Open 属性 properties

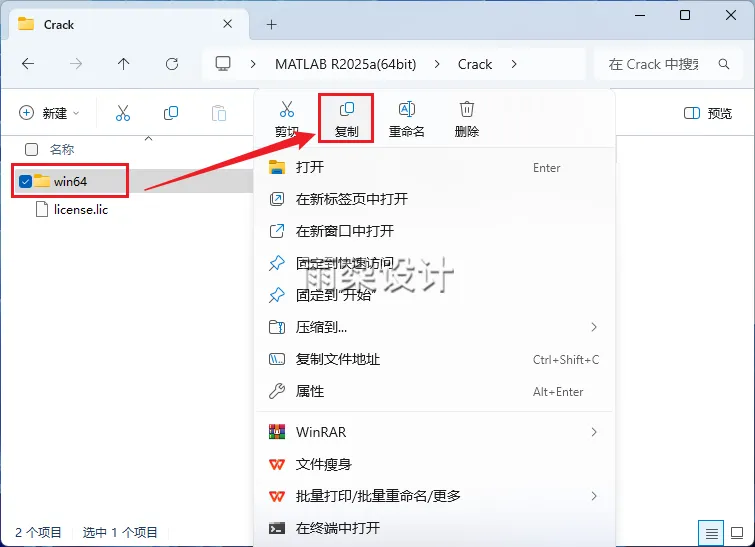tap(434, 391)
